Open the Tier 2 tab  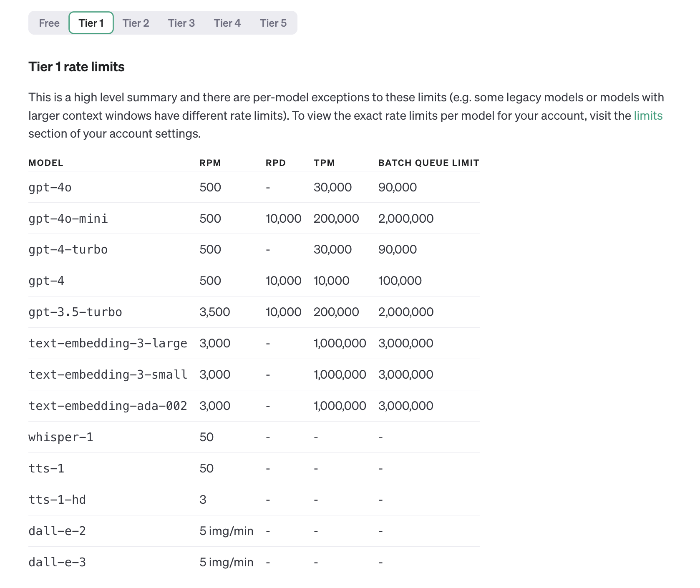click(136, 23)
